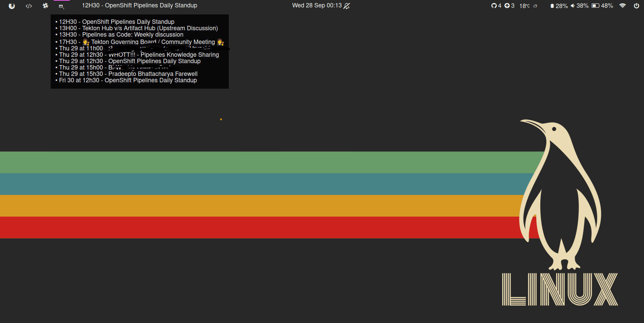The height and width of the screenshot is (323, 644).
Task: Open the Tekton Hub v/s Artifact Hub event
Action: click(x=138, y=28)
